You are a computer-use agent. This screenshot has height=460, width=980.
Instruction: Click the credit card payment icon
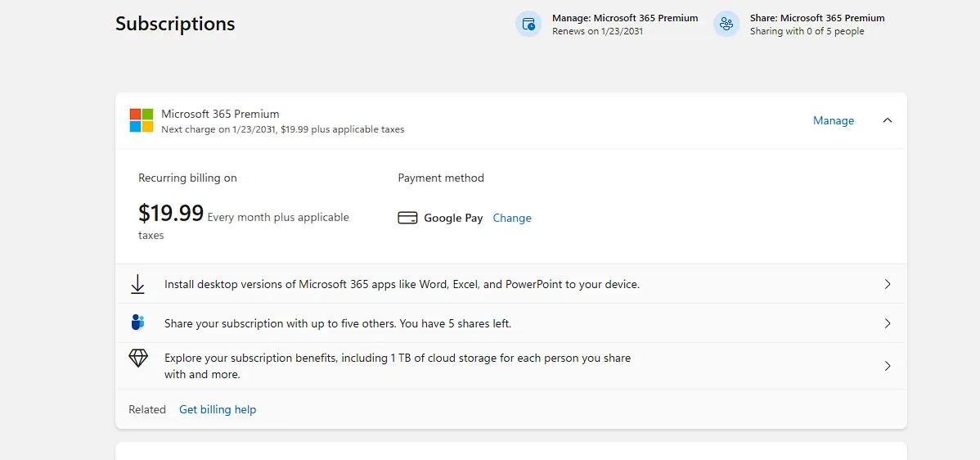(407, 218)
